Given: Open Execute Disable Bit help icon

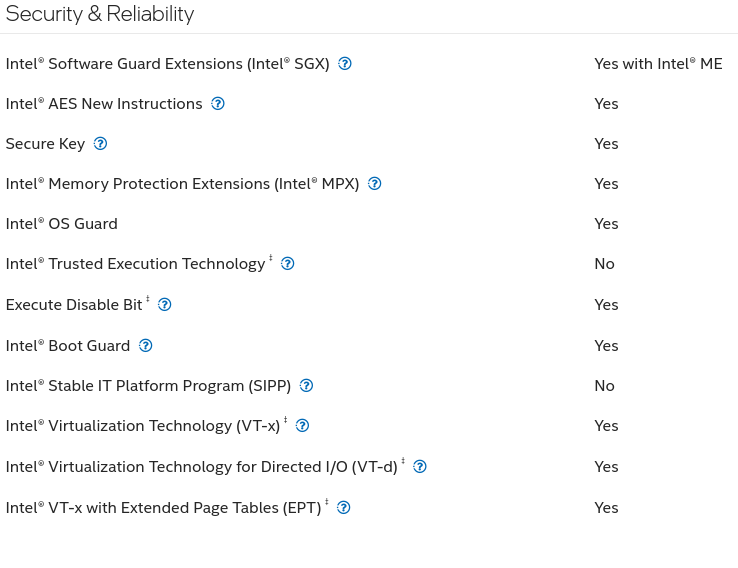Looking at the screenshot, I should click(x=164, y=304).
